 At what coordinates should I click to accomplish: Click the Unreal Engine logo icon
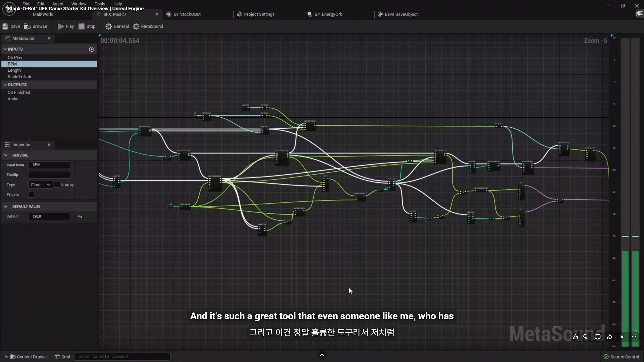click(x=9, y=9)
